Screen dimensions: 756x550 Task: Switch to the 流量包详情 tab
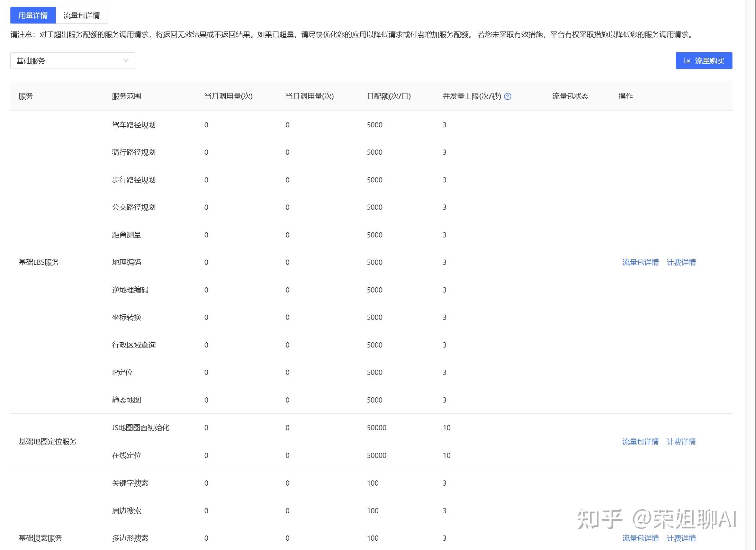click(x=81, y=15)
